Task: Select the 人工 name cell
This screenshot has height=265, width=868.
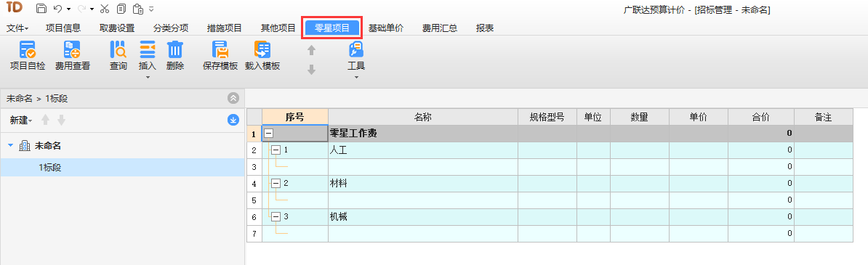Action: click(423, 150)
